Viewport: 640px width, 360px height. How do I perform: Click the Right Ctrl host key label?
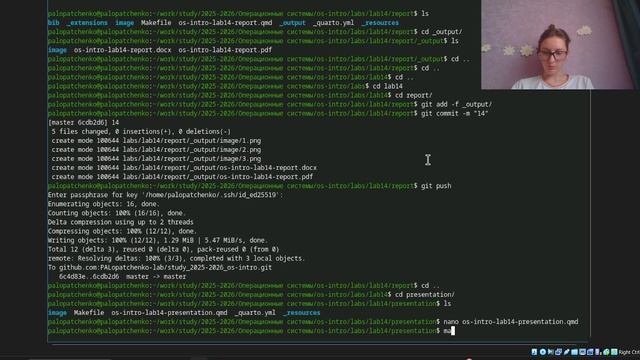(x=629, y=352)
